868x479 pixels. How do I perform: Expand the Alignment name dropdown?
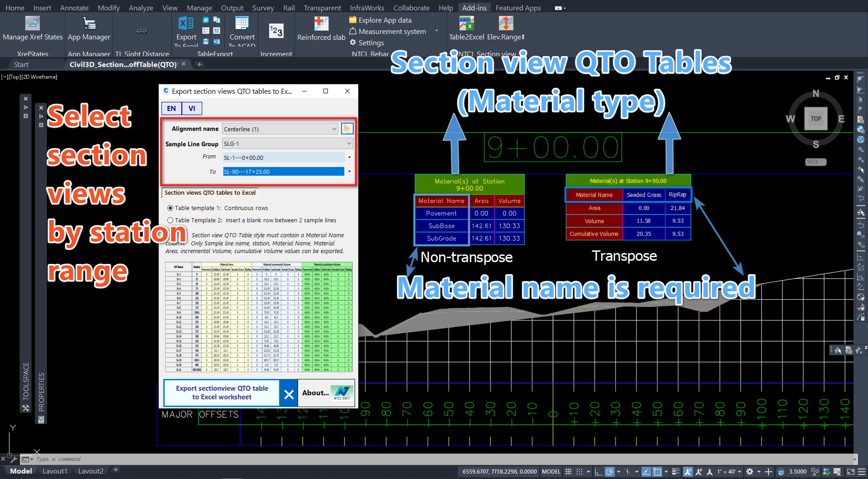click(334, 129)
